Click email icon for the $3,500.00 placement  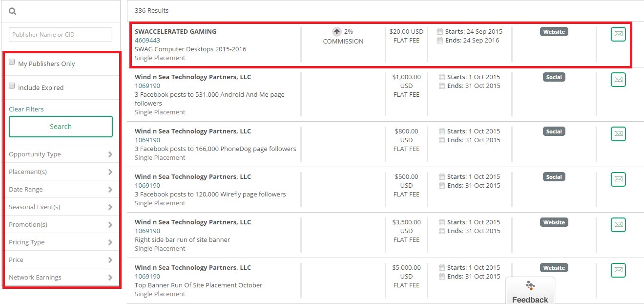click(x=618, y=225)
